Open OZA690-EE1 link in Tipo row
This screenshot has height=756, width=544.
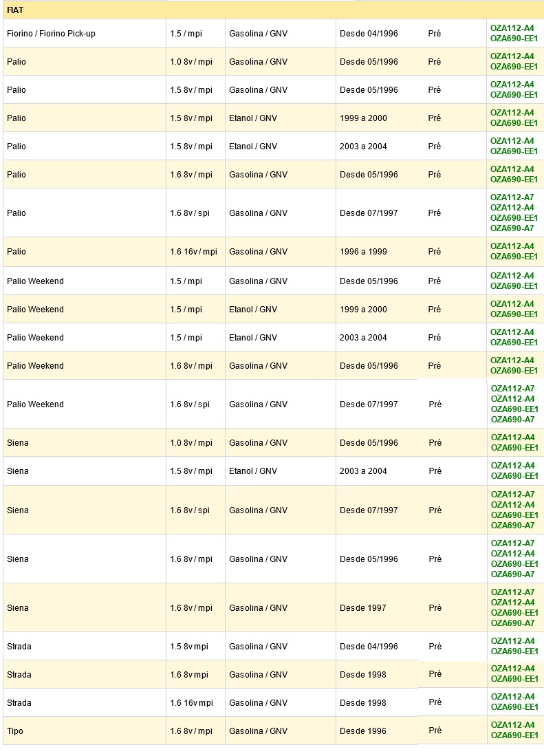[x=514, y=736]
